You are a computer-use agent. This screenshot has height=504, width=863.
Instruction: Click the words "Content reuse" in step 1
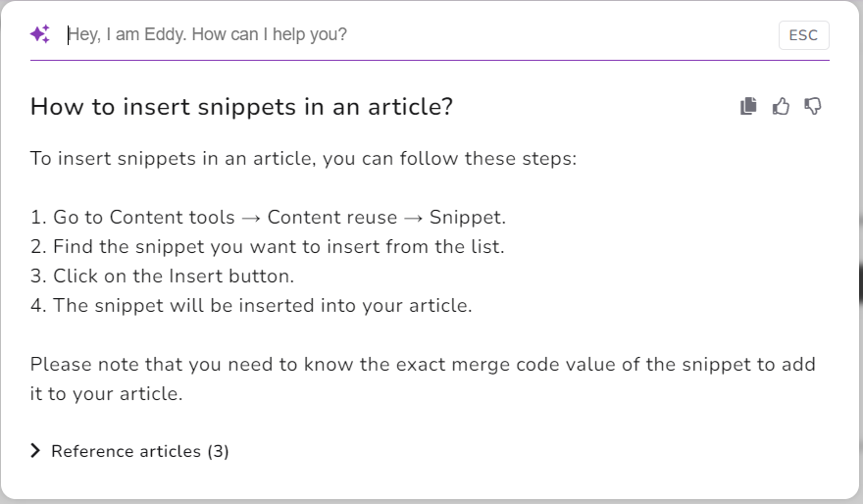[x=332, y=218]
